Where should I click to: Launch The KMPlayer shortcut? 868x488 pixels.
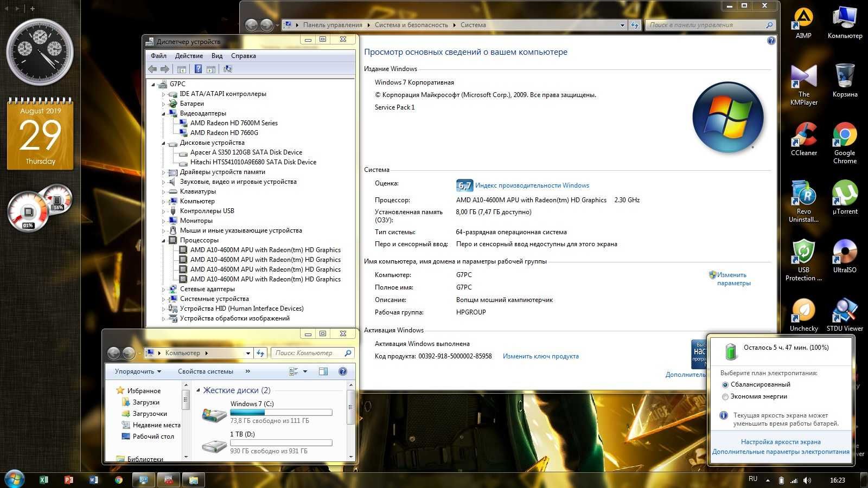point(803,85)
